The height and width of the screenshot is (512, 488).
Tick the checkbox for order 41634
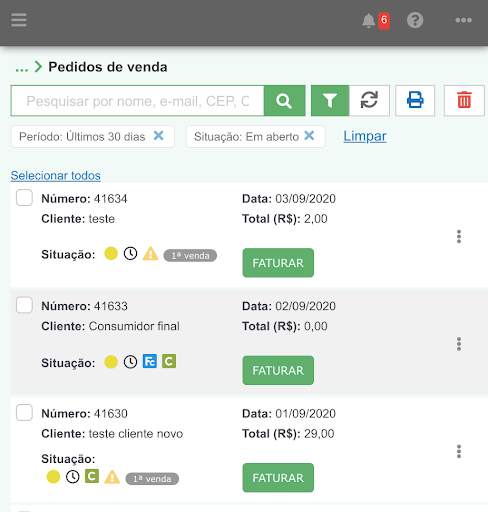click(24, 198)
